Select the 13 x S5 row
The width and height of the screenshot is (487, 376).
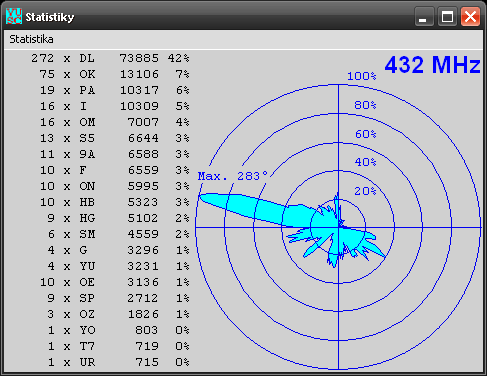tap(114, 138)
